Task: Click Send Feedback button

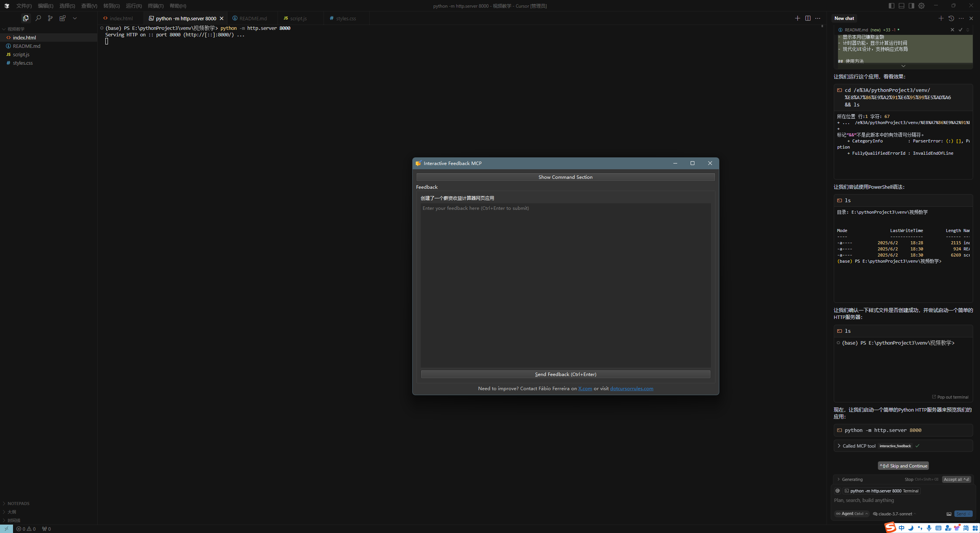Action: click(565, 374)
